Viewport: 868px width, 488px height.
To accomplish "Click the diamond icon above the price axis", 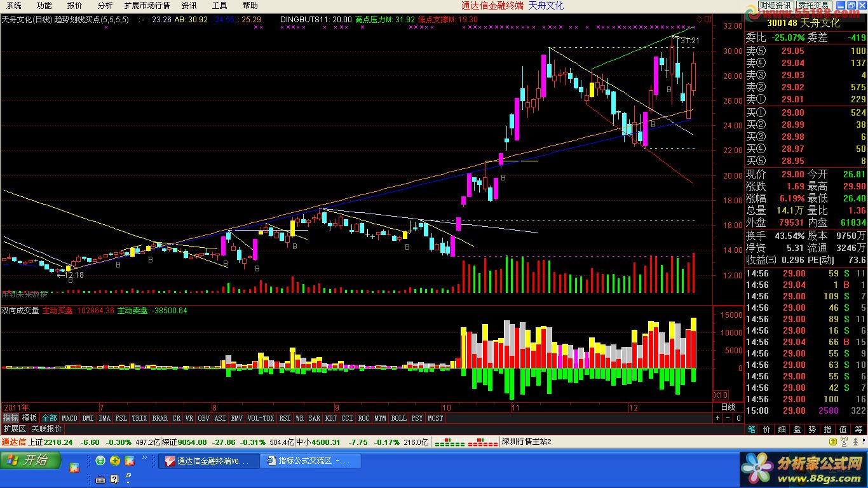I will 700,19.
